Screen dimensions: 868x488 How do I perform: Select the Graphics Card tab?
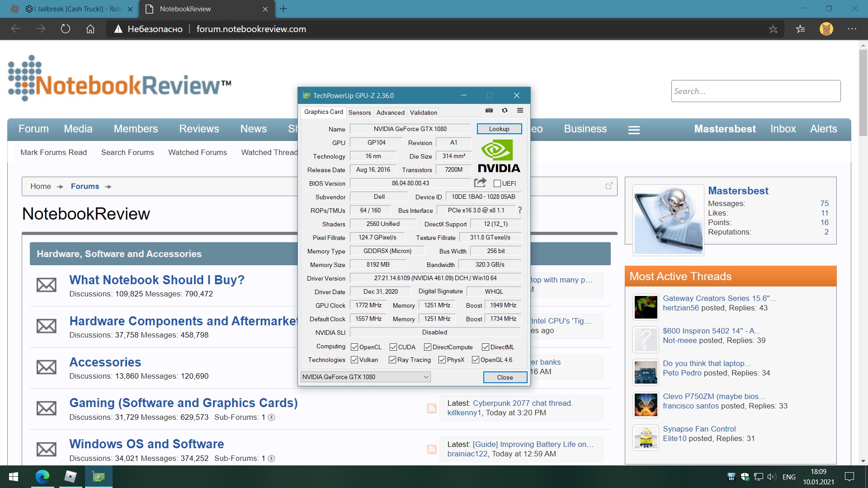pos(323,112)
